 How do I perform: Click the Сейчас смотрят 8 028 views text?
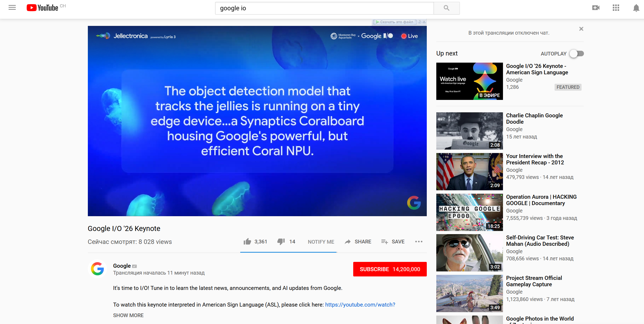click(130, 242)
